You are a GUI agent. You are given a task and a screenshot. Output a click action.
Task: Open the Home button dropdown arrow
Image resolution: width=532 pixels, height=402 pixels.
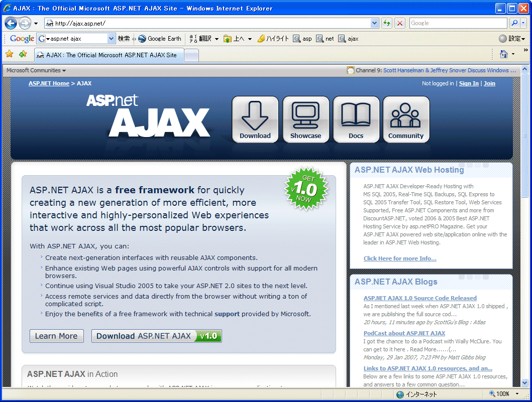tap(513, 54)
